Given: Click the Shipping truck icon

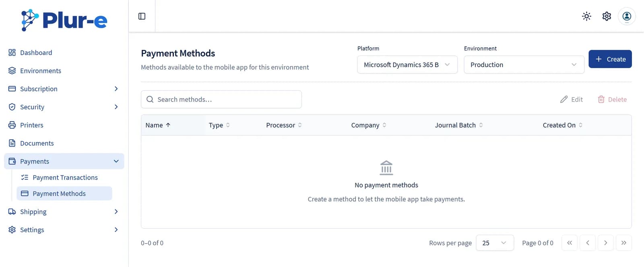Looking at the screenshot, I should tap(12, 211).
